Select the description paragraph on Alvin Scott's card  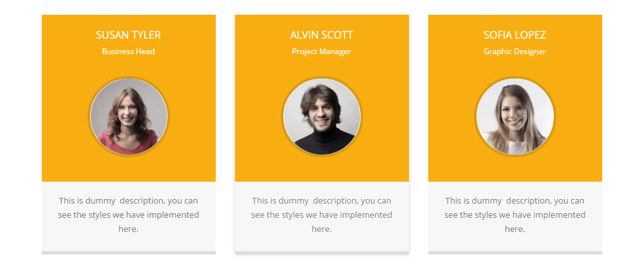click(321, 215)
